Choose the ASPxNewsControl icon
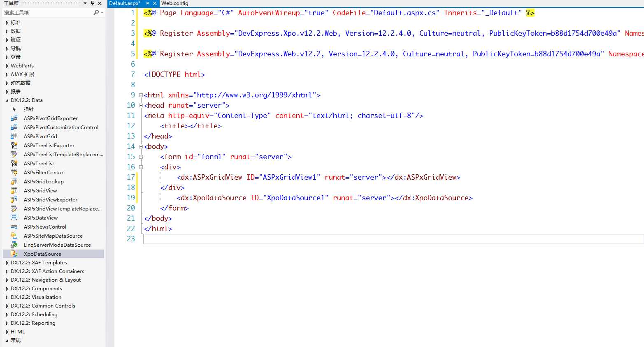This screenshot has width=644, height=347. 14,227
